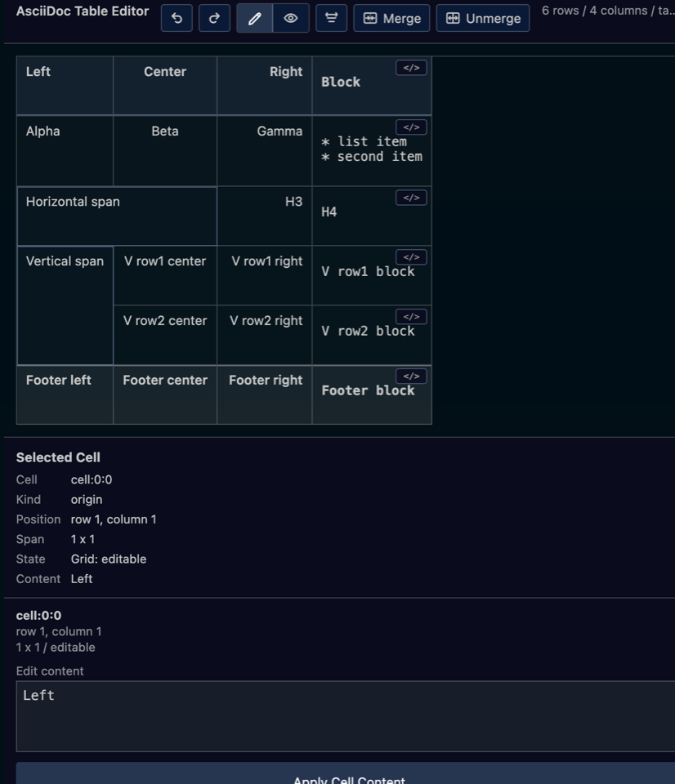Select the Horizontal span cell
Image resolution: width=675 pixels, height=784 pixels.
[117, 216]
